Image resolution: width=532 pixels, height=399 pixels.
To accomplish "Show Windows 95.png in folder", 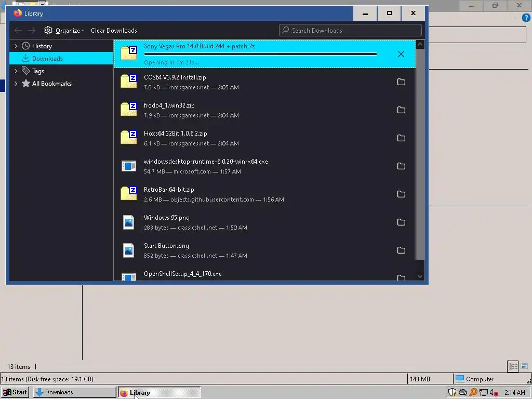I will pyautogui.click(x=401, y=222).
